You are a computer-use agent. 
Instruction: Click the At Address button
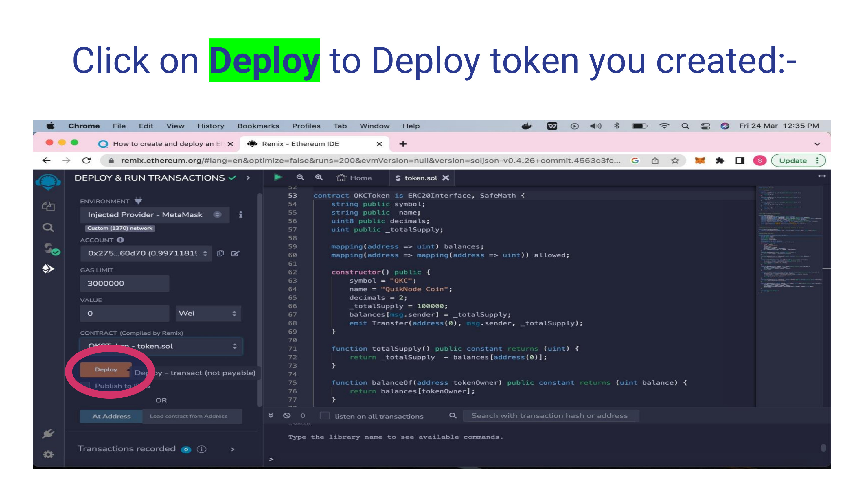pyautogui.click(x=111, y=416)
